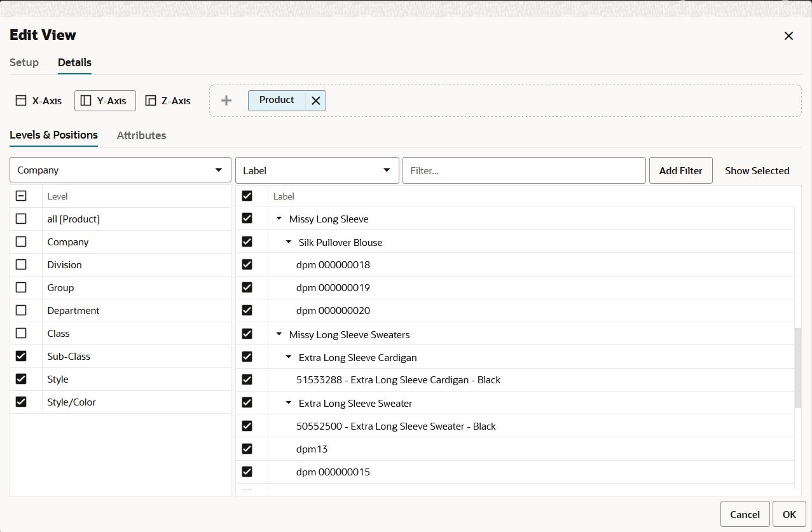Viewport: 812px width, 532px height.
Task: Collapse the Missy Long Sleeve Sweaters node
Action: 279,334
